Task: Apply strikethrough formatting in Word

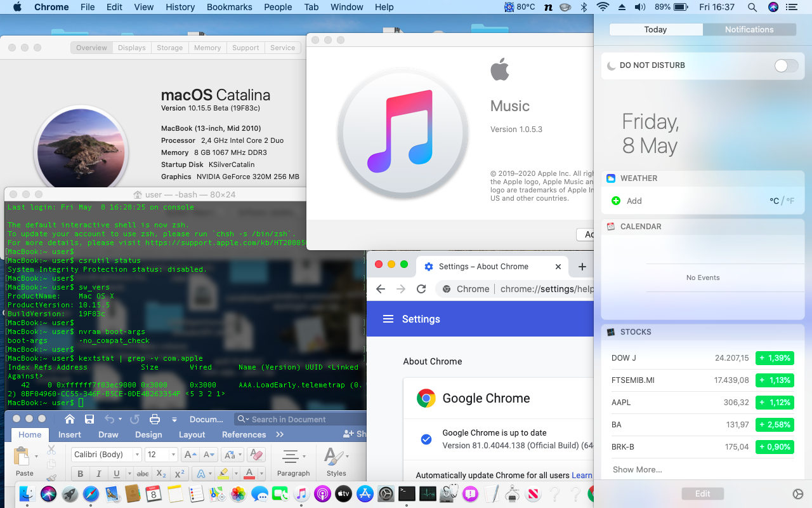Action: (143, 474)
